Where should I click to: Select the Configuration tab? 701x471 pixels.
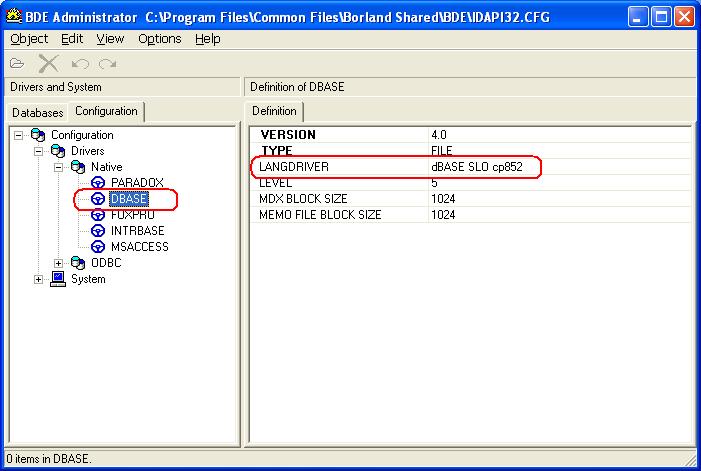click(x=106, y=111)
